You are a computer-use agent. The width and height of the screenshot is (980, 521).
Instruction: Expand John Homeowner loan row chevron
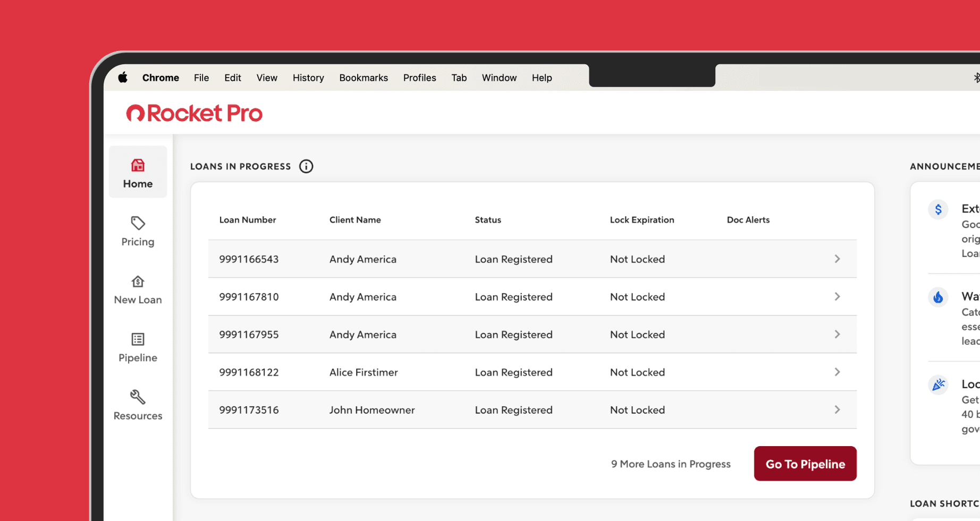(837, 409)
